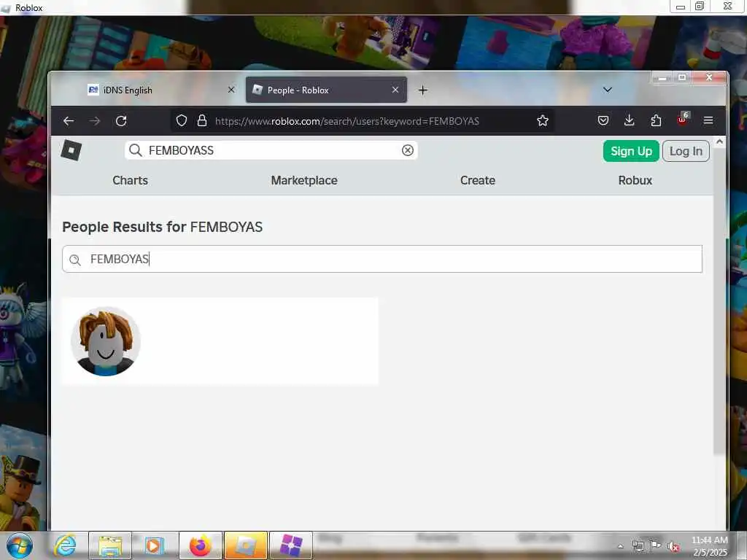Click the Roblox logo home icon
Image resolution: width=747 pixels, height=560 pixels.
(x=71, y=150)
